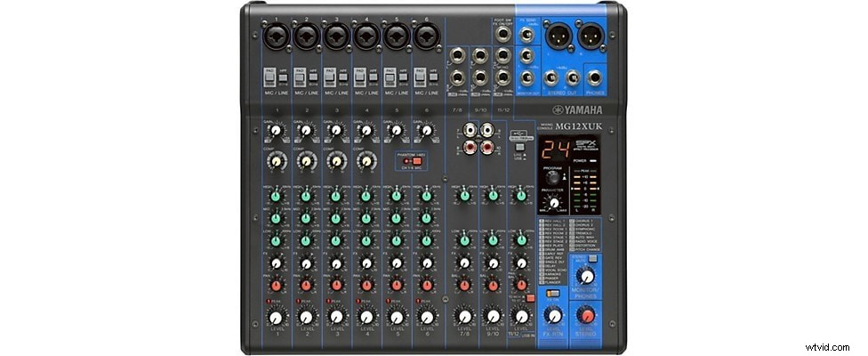Toggle the channel 1 PAD switch
Viewport: 868px width, 356px height.
coord(269,78)
